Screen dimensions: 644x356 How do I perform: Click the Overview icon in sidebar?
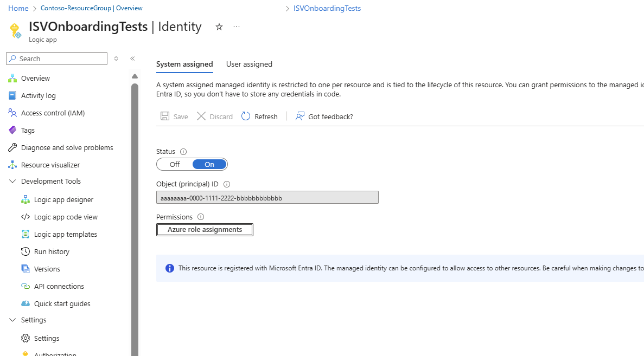pyautogui.click(x=12, y=79)
